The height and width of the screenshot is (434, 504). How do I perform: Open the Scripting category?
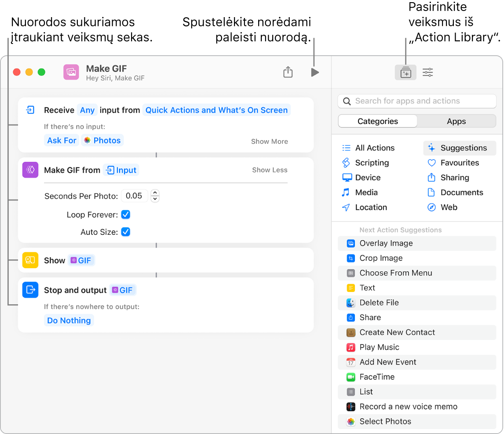[372, 163]
